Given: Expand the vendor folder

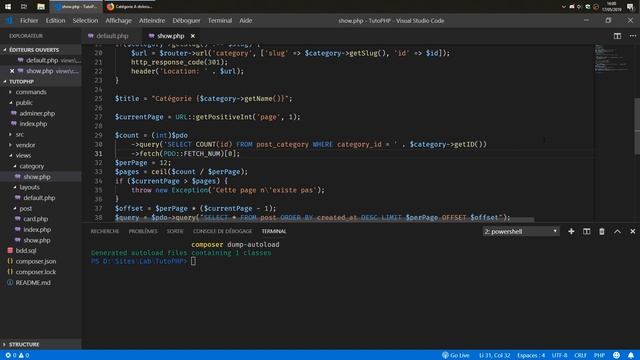Looking at the screenshot, I should point(25,145).
